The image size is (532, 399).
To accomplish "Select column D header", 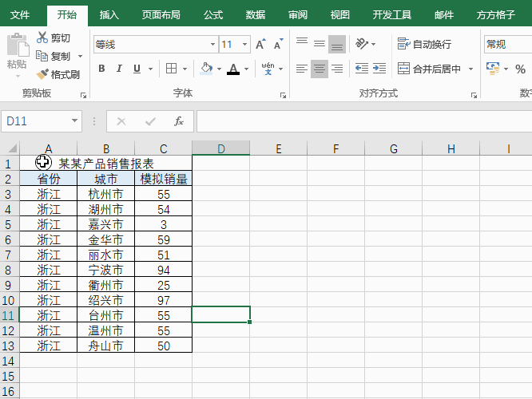I will tap(221, 148).
